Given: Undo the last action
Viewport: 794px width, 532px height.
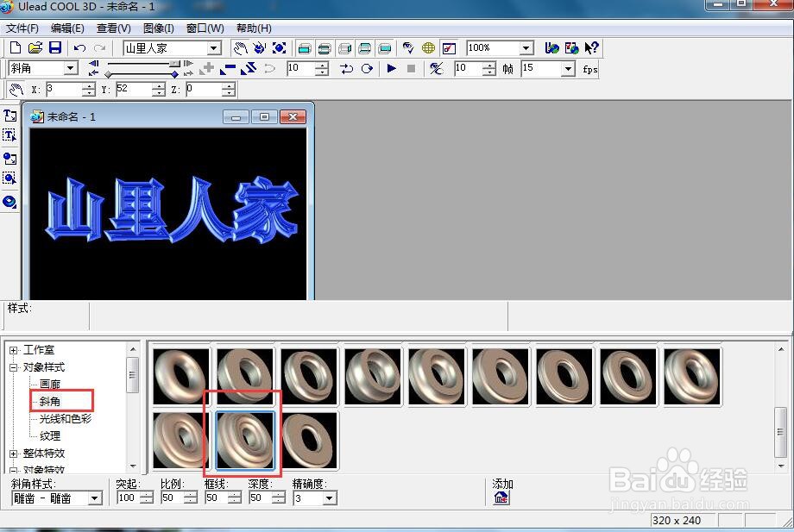Looking at the screenshot, I should coord(79,48).
